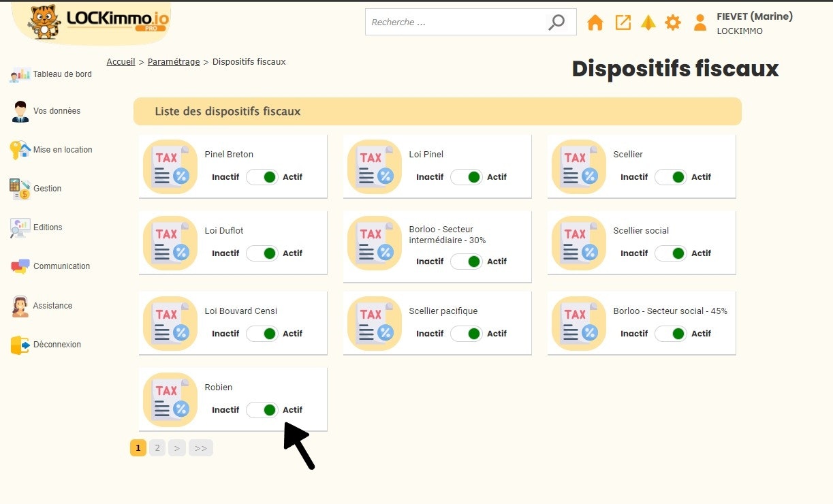The height and width of the screenshot is (504, 833).
Task: Open Mise en location menu item
Action: pos(62,150)
